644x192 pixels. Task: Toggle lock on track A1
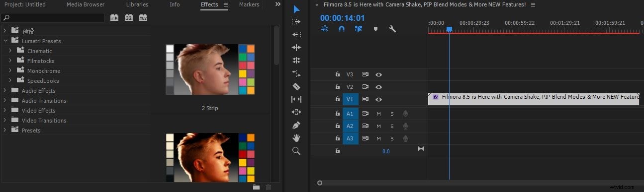(x=338, y=114)
